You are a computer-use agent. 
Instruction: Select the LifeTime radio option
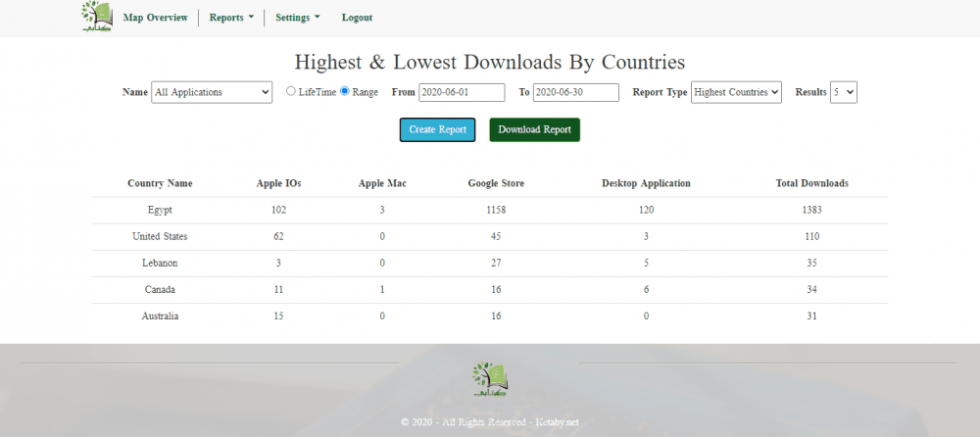coord(291,91)
